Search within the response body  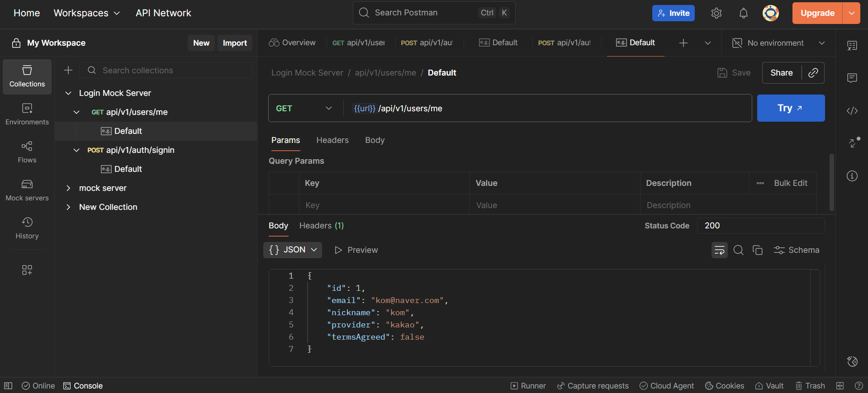[738, 250]
